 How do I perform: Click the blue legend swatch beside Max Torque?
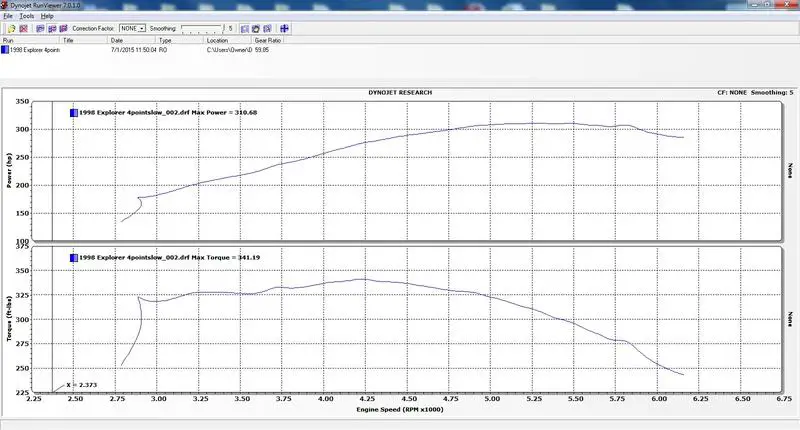tap(74, 258)
